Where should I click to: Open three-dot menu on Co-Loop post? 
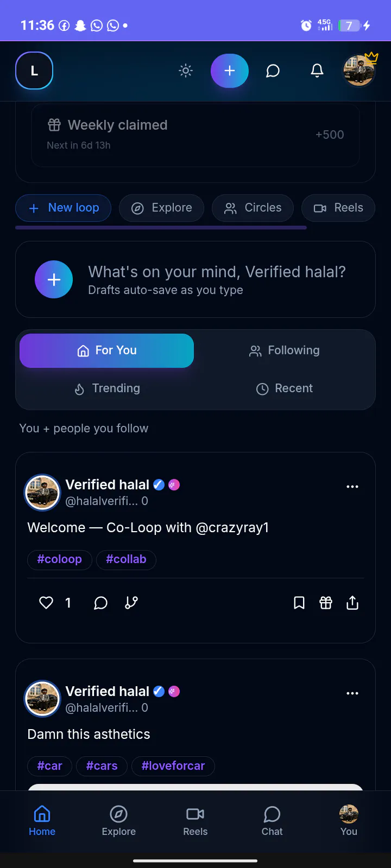click(x=352, y=487)
